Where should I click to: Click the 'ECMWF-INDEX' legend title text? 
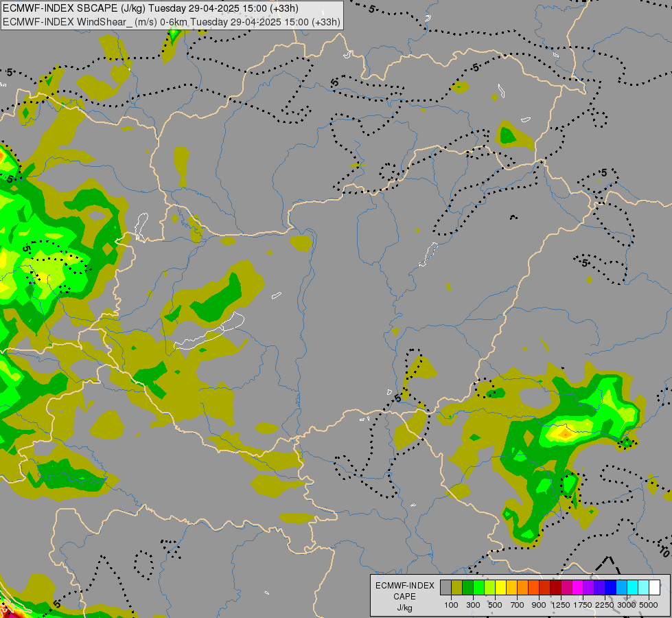[x=405, y=586]
